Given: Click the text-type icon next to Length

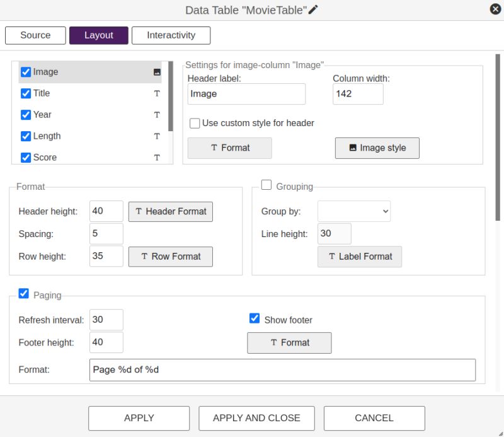Looking at the screenshot, I should [157, 136].
